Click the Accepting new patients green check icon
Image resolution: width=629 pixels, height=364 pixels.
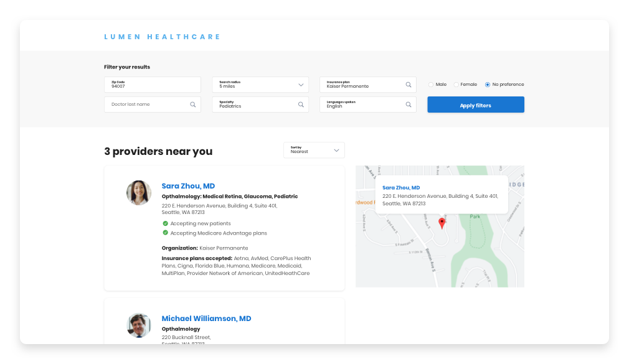(x=165, y=223)
